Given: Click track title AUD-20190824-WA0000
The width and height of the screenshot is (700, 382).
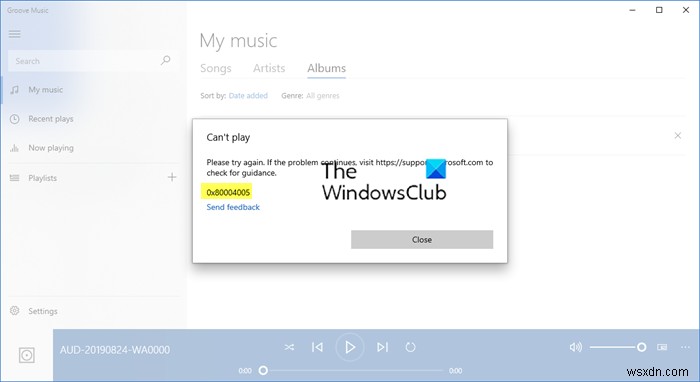Looking at the screenshot, I should coord(115,350).
